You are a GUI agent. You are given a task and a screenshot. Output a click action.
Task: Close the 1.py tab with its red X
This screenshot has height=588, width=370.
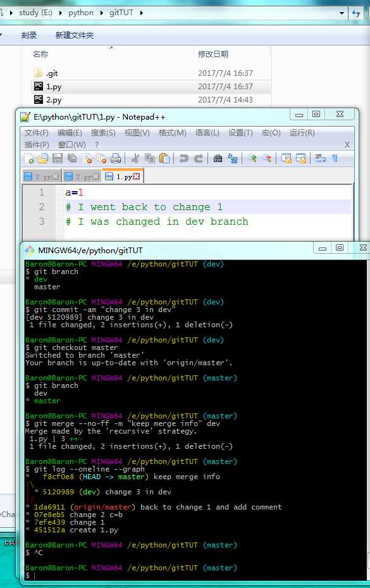click(137, 176)
